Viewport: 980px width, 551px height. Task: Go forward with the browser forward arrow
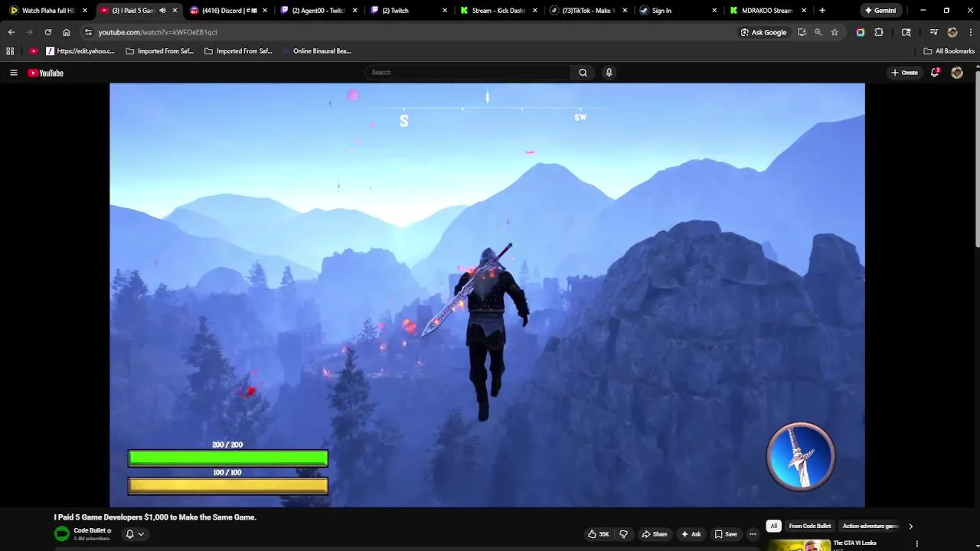coord(29,32)
